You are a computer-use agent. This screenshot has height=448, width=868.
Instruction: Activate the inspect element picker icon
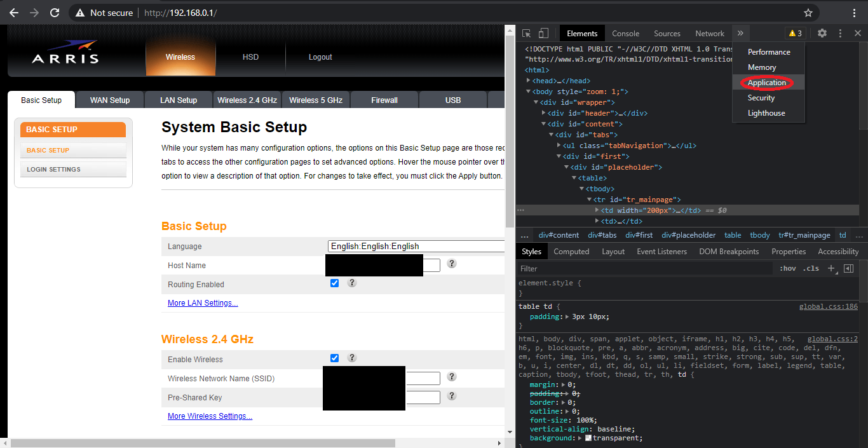pyautogui.click(x=527, y=34)
